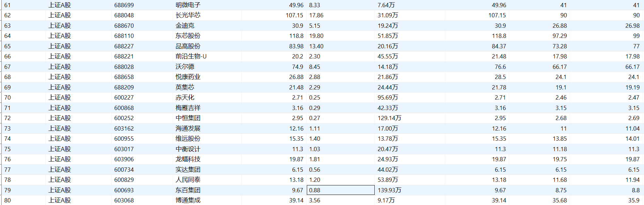Click stock code 688048
644x205 pixels.
click(124, 15)
